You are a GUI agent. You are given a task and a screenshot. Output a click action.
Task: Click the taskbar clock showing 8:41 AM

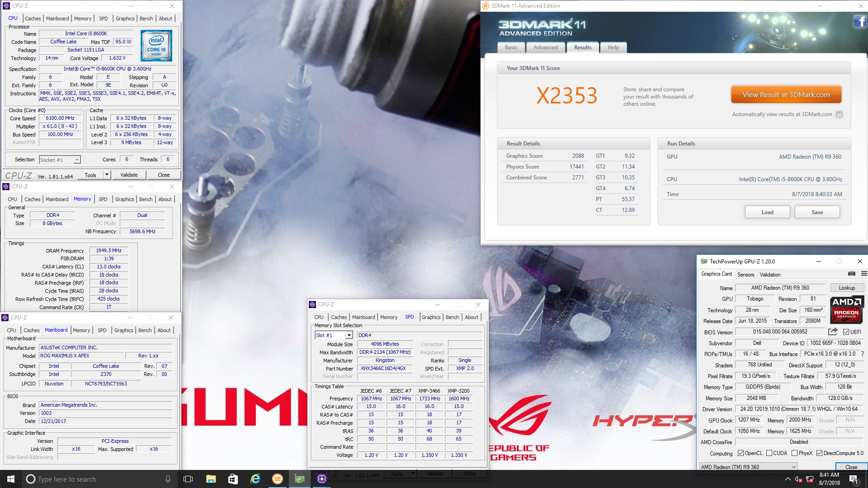(829, 479)
